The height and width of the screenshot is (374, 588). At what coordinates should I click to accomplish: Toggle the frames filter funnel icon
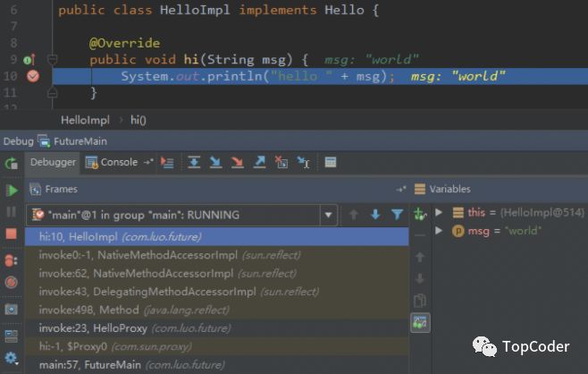pyautogui.click(x=397, y=215)
